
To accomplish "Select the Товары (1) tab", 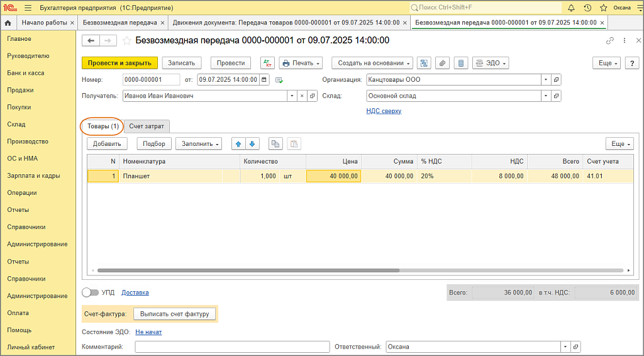I will tap(103, 126).
